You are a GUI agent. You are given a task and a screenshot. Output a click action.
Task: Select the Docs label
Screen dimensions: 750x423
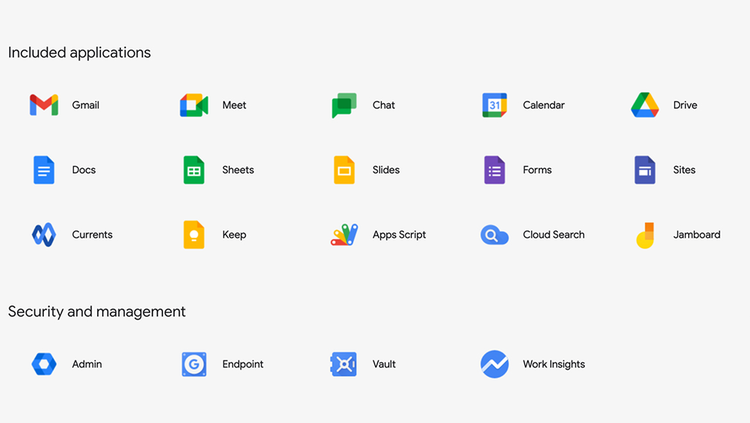coord(84,170)
